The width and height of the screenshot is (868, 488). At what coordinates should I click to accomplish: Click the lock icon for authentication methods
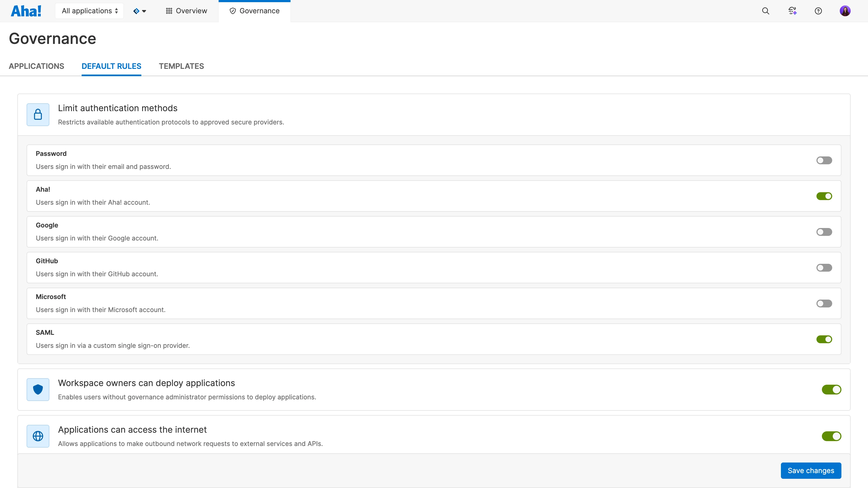point(38,114)
